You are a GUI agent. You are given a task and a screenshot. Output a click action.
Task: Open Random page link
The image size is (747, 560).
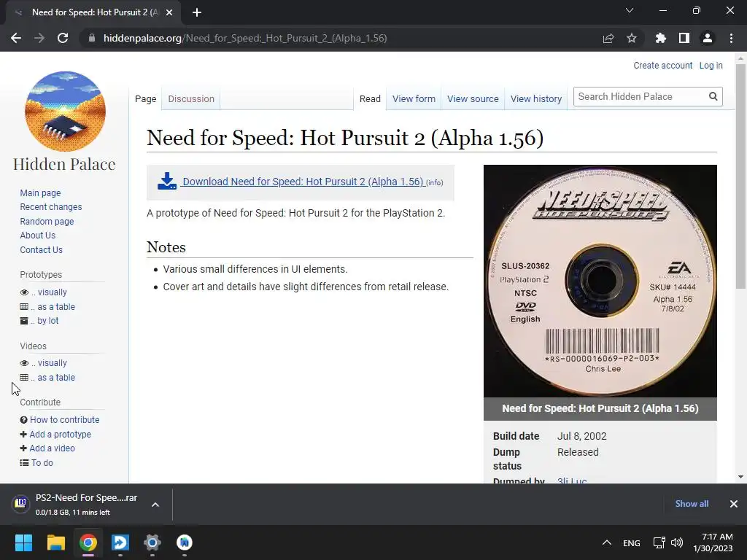[47, 221]
